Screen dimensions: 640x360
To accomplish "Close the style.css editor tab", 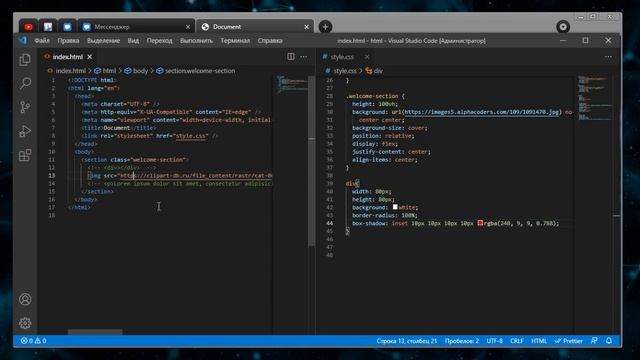I will 367,57.
